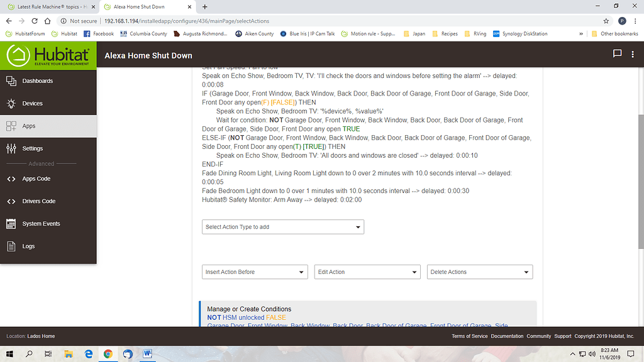Open the Insert Action Before dropdown
This screenshot has height=362, width=644.
[255, 272]
